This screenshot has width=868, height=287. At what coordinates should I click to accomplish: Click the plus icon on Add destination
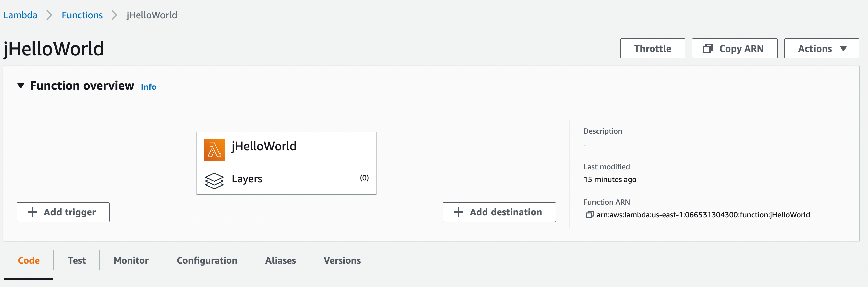pyautogui.click(x=458, y=212)
